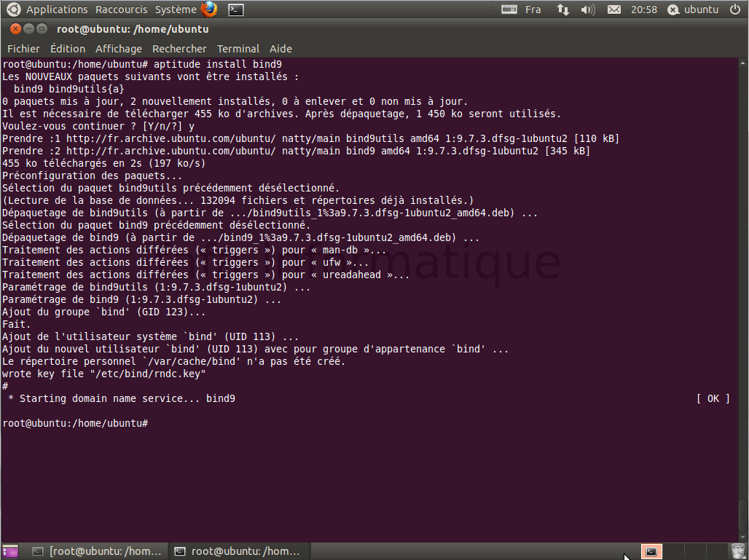Click the 'aptitude install bind9' command line

(142, 64)
